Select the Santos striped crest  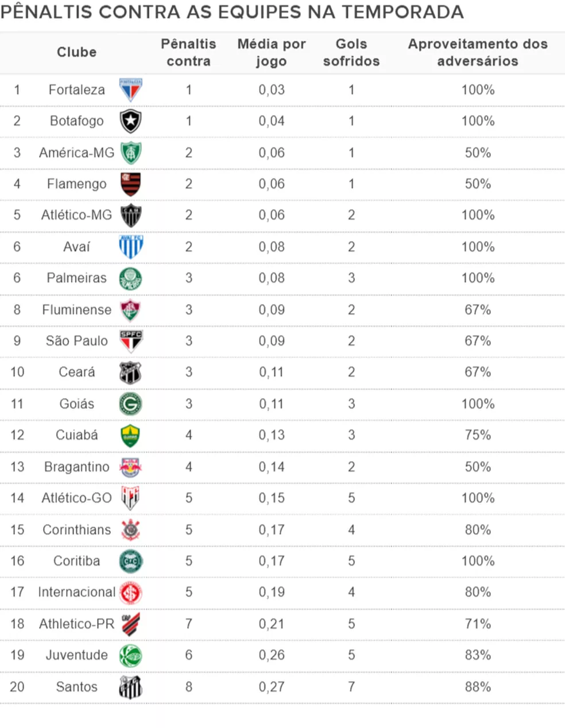point(131,687)
